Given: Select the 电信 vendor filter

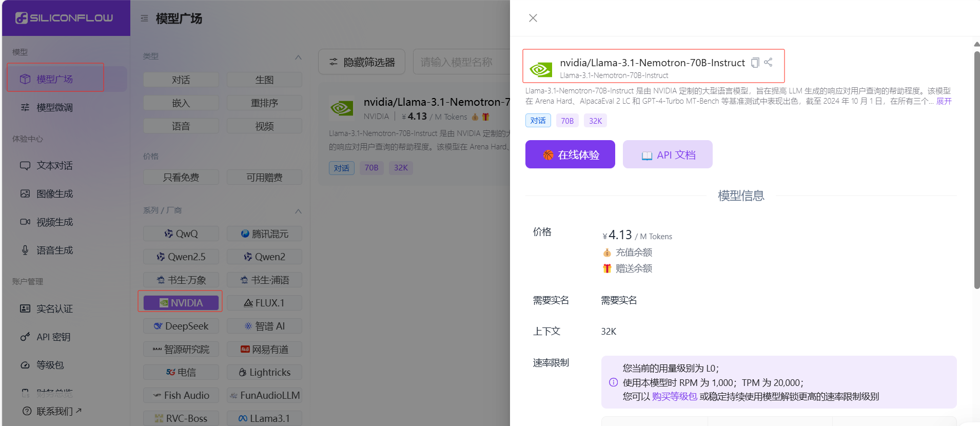Looking at the screenshot, I should click(x=181, y=372).
